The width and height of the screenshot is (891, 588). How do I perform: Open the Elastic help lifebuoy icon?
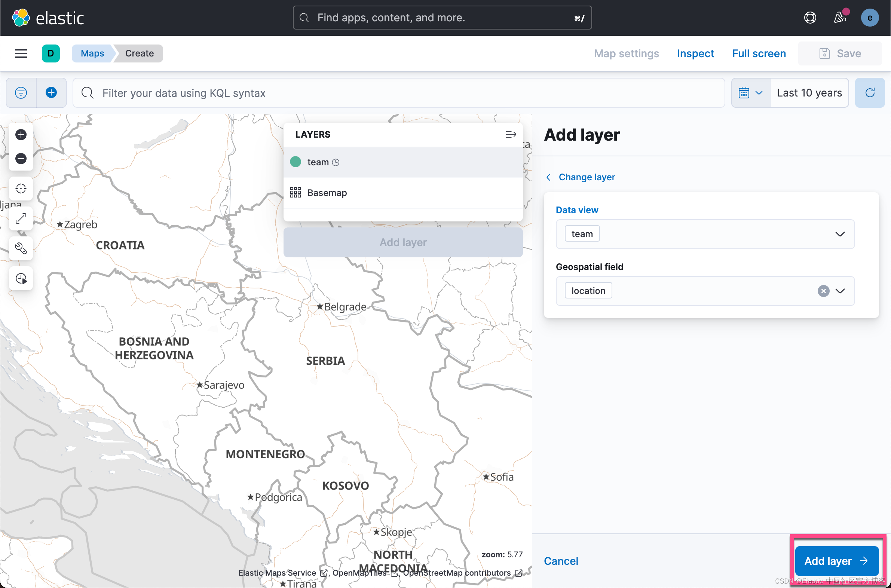(810, 17)
